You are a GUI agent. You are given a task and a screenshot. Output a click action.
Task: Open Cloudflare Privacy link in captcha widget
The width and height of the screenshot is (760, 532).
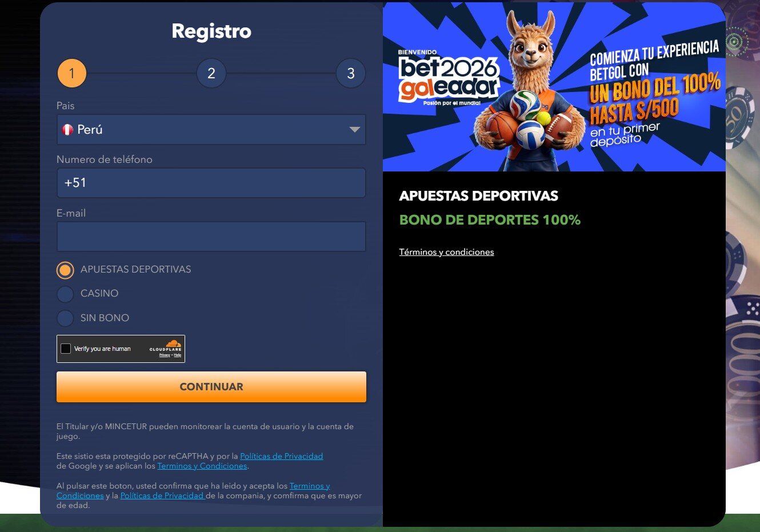(165, 355)
